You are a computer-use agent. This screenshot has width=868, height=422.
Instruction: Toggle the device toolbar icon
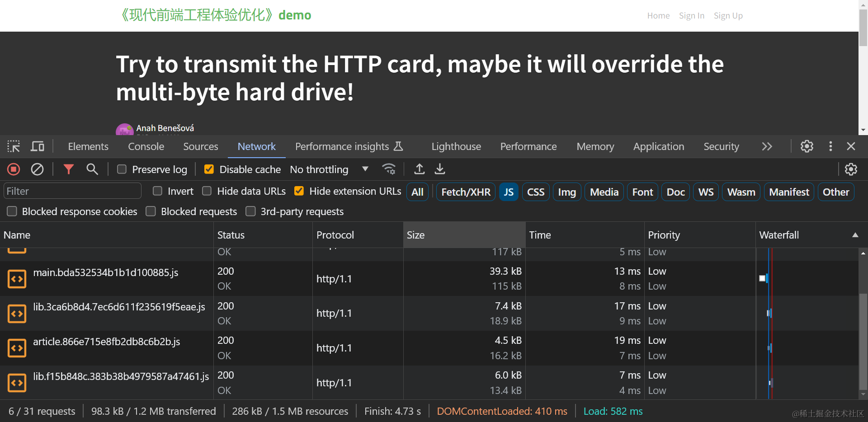(38, 146)
